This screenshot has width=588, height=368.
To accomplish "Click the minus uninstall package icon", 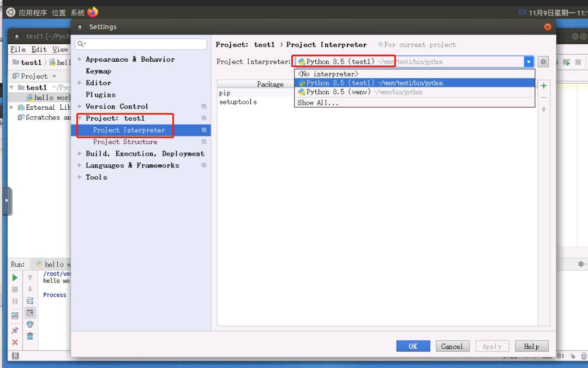I will [x=544, y=98].
